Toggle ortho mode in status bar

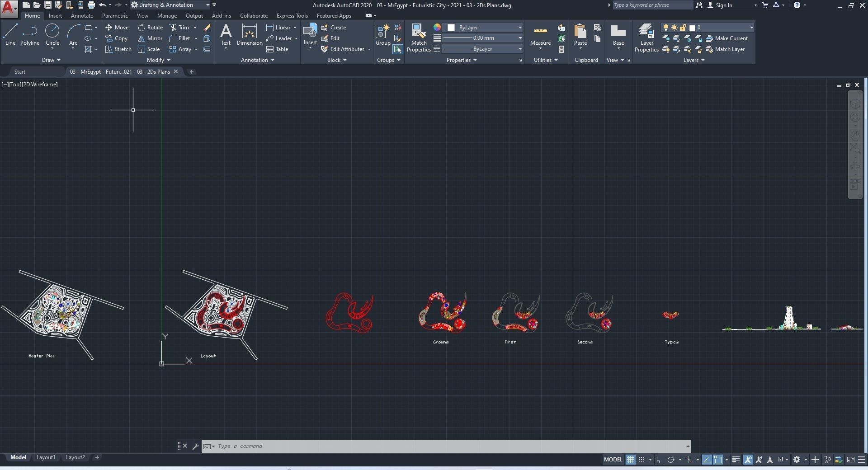click(660, 460)
